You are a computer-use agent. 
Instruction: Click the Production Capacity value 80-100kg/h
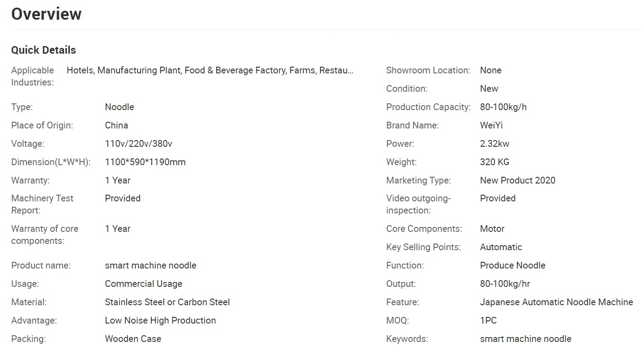503,107
